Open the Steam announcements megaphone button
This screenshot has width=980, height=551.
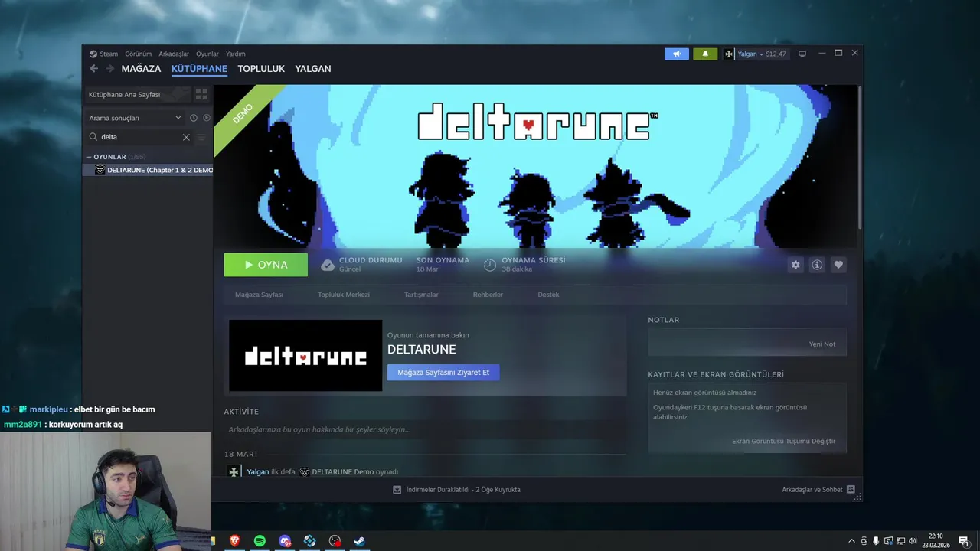click(677, 54)
